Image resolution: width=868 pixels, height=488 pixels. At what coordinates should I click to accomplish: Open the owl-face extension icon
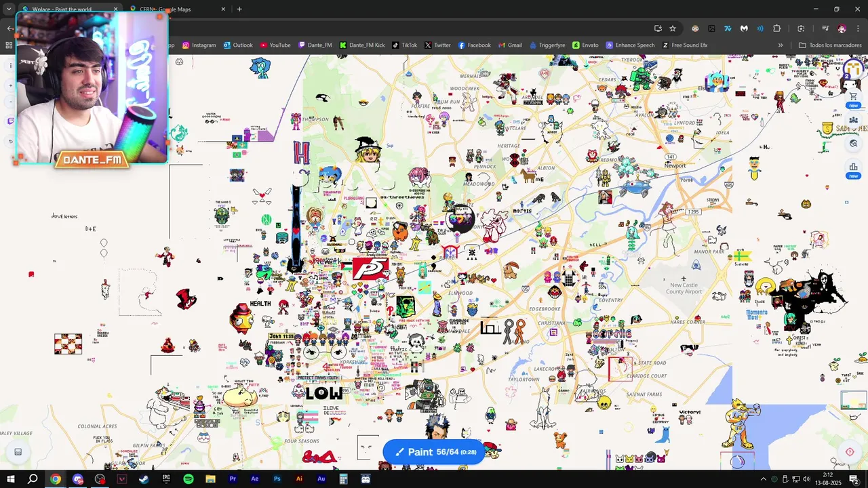pyautogui.click(x=695, y=28)
